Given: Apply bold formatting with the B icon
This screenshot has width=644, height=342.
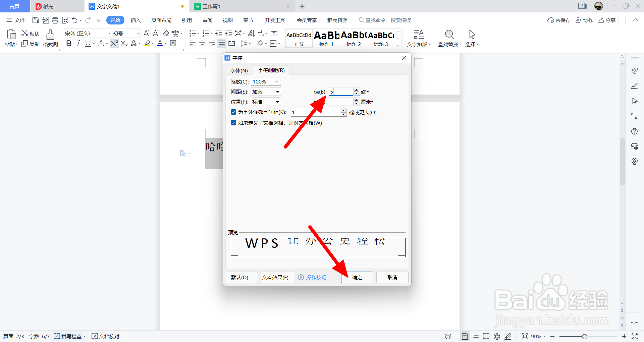Looking at the screenshot, I should click(69, 43).
